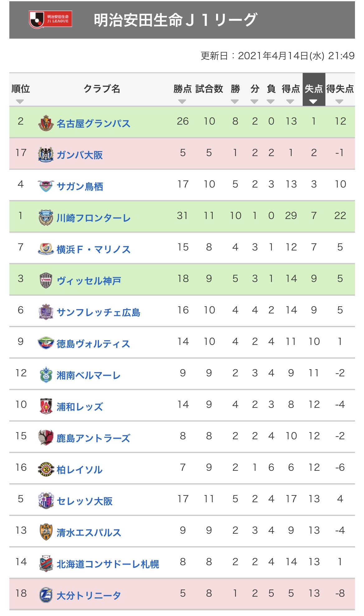The image size is (364, 616).
Task: Click the J1 League logo in header
Action: (x=50, y=20)
